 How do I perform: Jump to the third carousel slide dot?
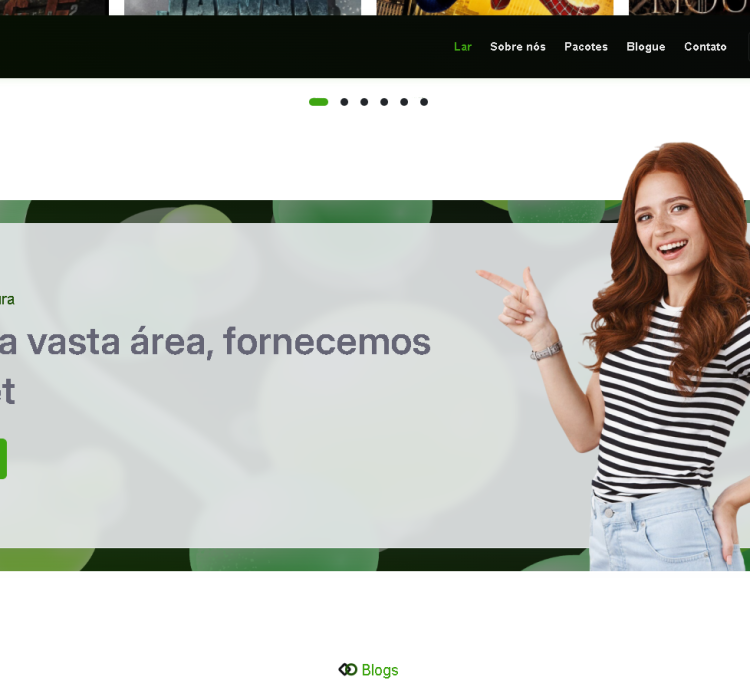click(364, 102)
